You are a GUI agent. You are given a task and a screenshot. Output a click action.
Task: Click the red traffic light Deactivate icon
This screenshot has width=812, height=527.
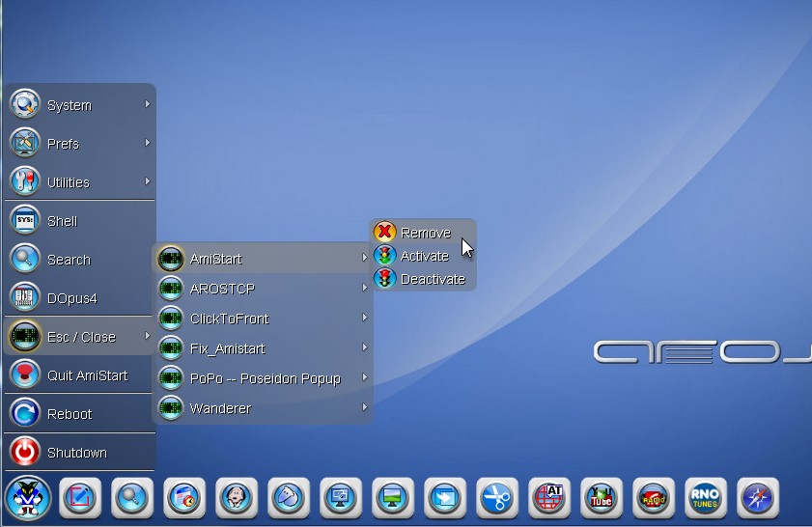385,279
